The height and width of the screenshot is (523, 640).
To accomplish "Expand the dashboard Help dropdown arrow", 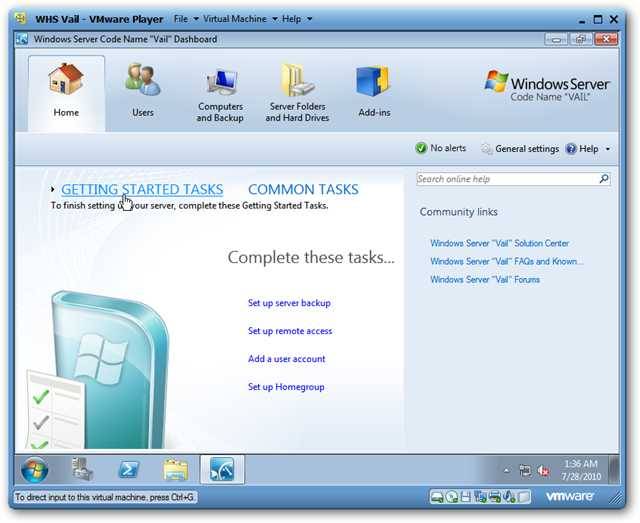I will (x=608, y=149).
